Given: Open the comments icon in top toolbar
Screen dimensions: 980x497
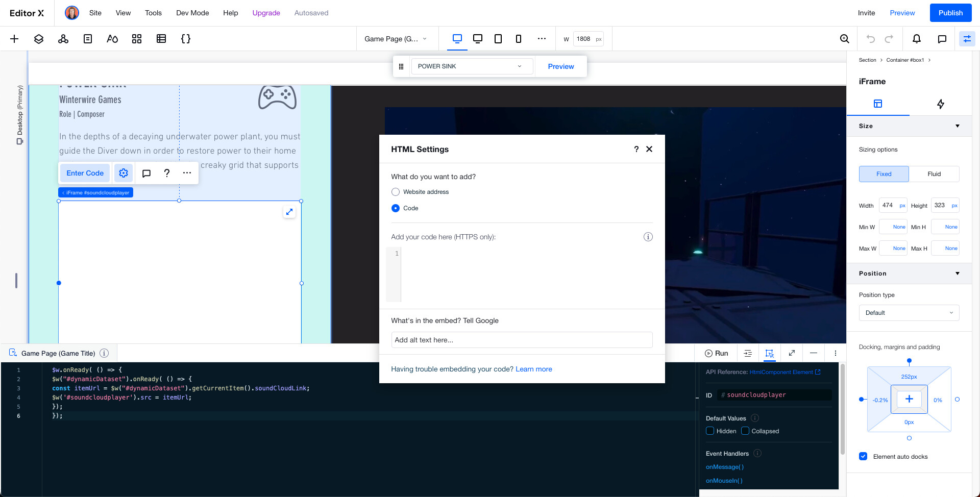Looking at the screenshot, I should [942, 39].
